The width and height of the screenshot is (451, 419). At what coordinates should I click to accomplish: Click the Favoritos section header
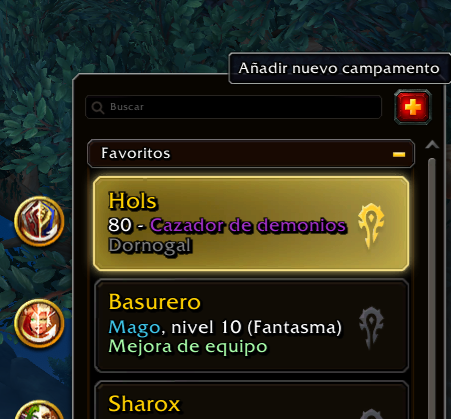pyautogui.click(x=251, y=154)
